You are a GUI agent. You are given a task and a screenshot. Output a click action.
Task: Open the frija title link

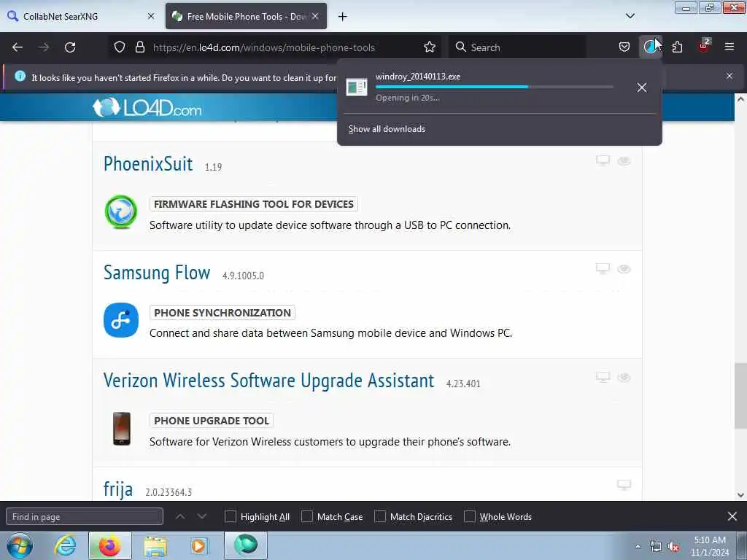click(x=118, y=489)
